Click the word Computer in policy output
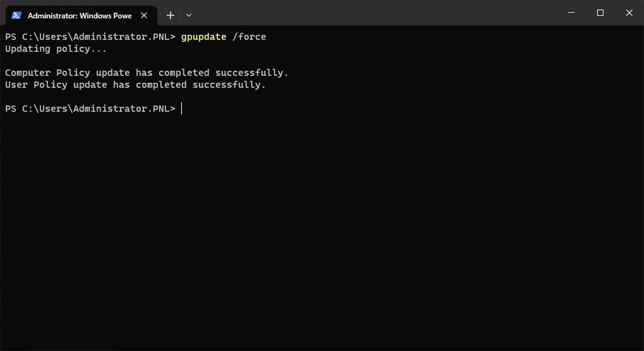Viewport: 644px width, 351px height. click(x=28, y=73)
